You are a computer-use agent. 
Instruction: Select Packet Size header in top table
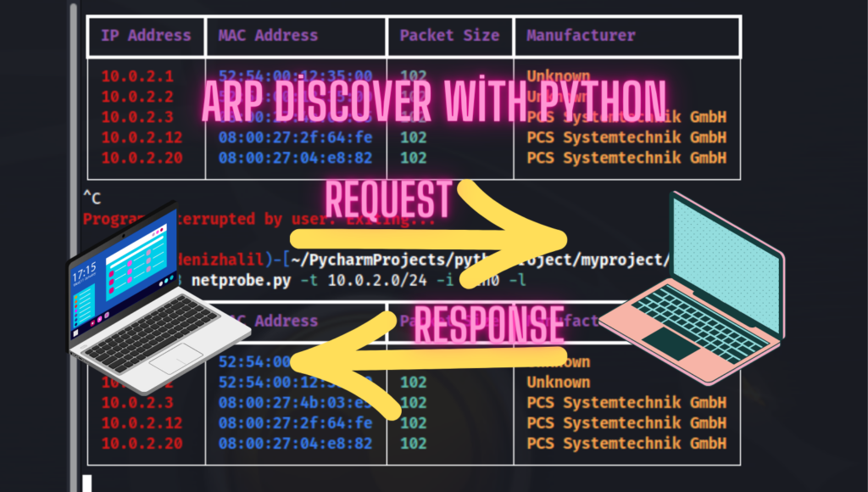click(449, 36)
